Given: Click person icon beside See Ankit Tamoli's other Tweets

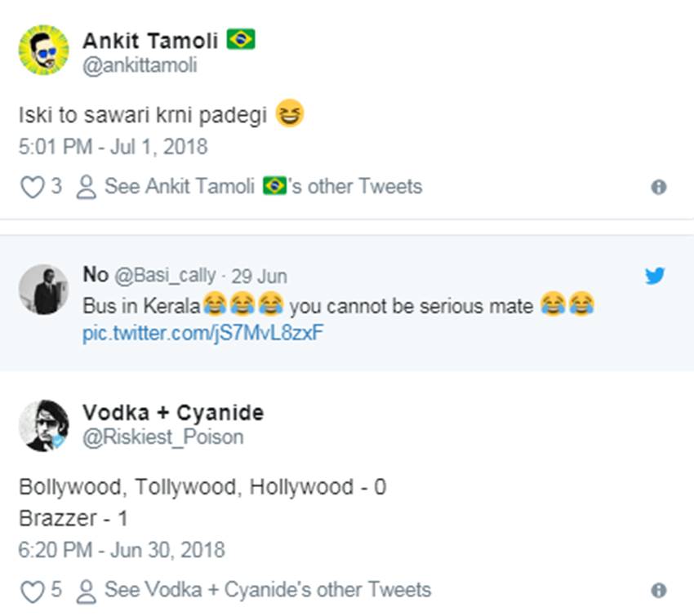Looking at the screenshot, I should [x=85, y=188].
